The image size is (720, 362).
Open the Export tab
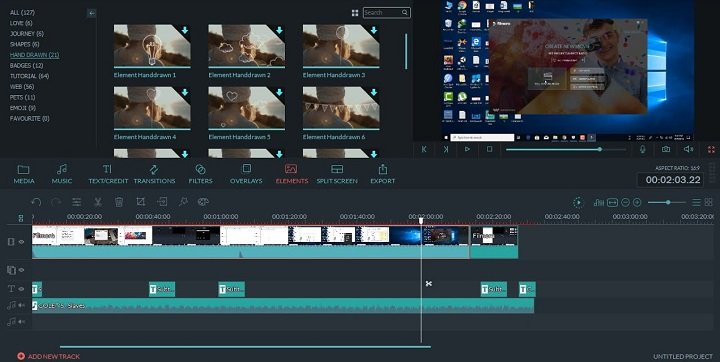[x=382, y=175]
